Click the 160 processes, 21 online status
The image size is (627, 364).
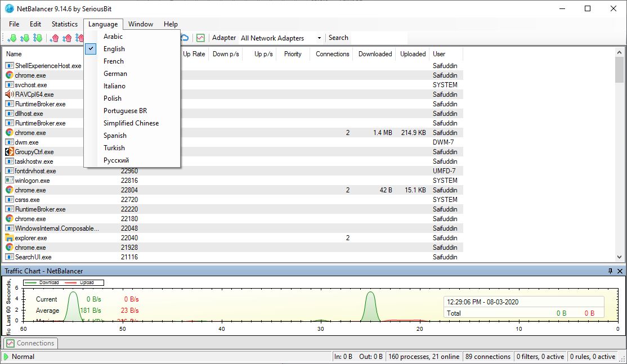click(x=424, y=357)
